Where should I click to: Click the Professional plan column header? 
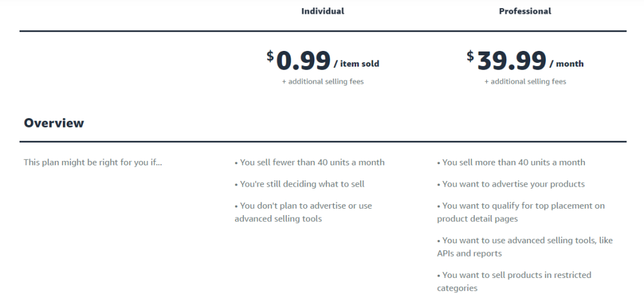[x=525, y=11]
